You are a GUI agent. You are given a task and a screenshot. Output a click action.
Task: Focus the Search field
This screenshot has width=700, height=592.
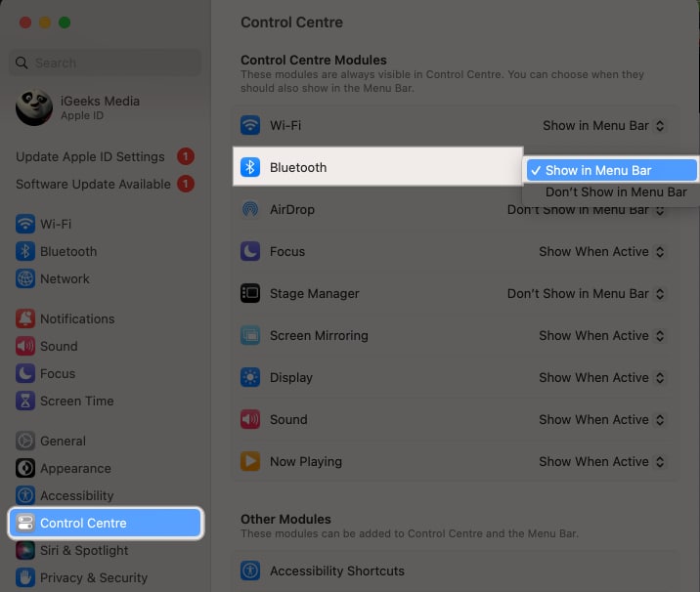point(106,63)
